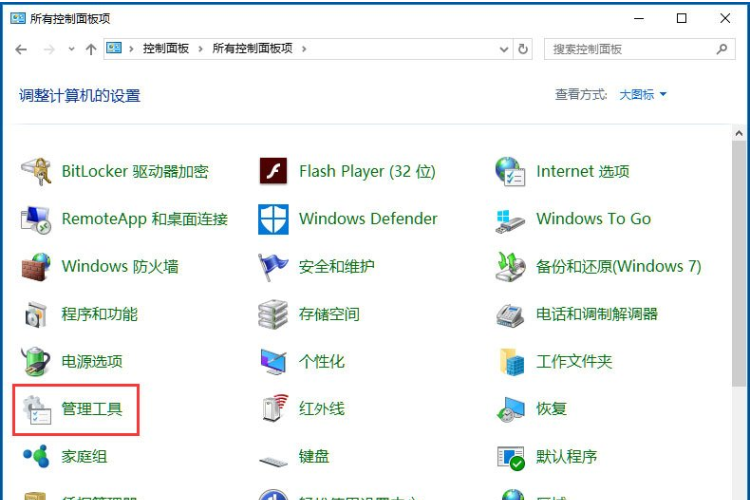Open the Windows Defender text link
The width and height of the screenshot is (750, 500).
tap(368, 219)
